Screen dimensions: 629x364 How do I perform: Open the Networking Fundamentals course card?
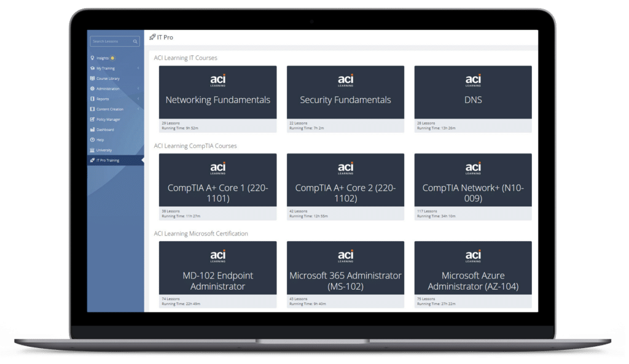[217, 99]
